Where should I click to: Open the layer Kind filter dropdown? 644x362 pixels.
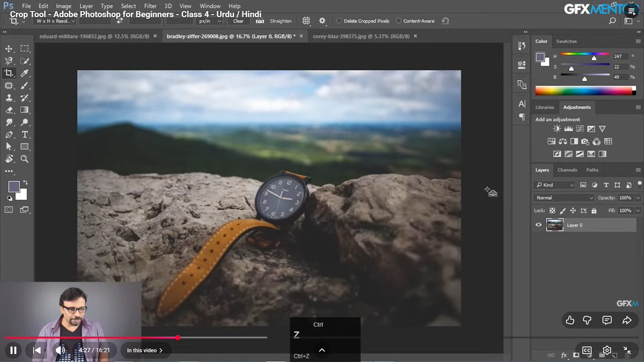pos(555,185)
